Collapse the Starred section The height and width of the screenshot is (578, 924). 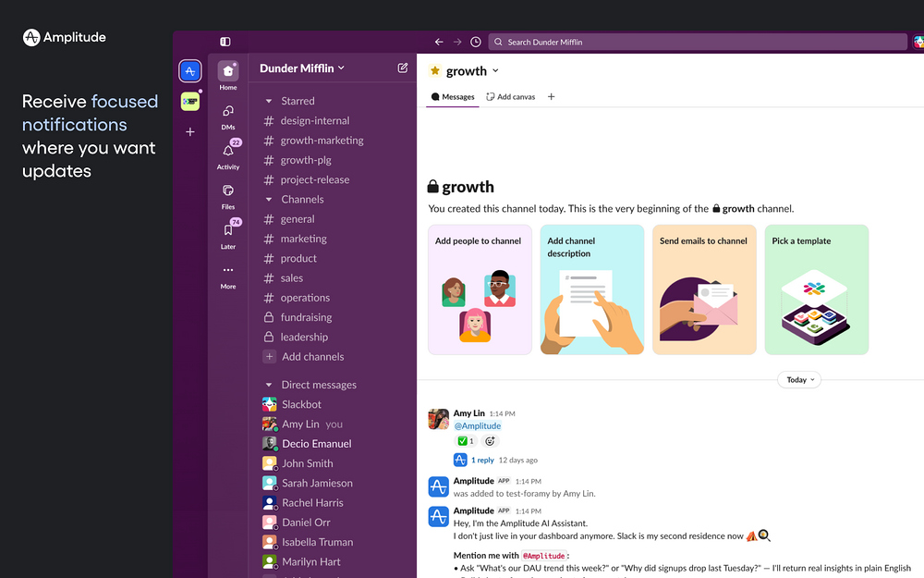269,101
